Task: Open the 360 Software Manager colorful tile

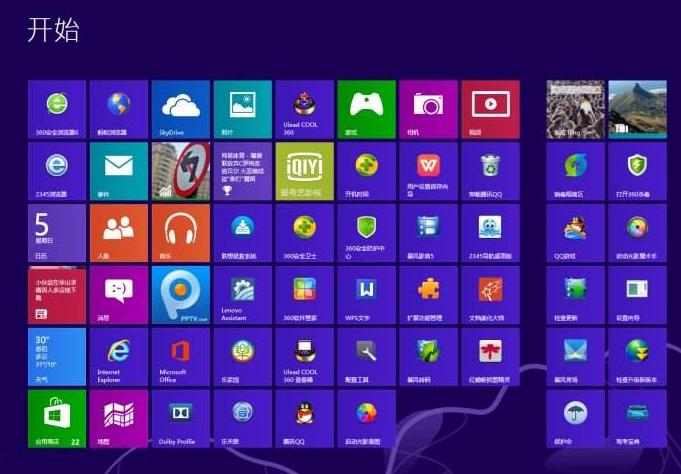Action: [x=305, y=295]
